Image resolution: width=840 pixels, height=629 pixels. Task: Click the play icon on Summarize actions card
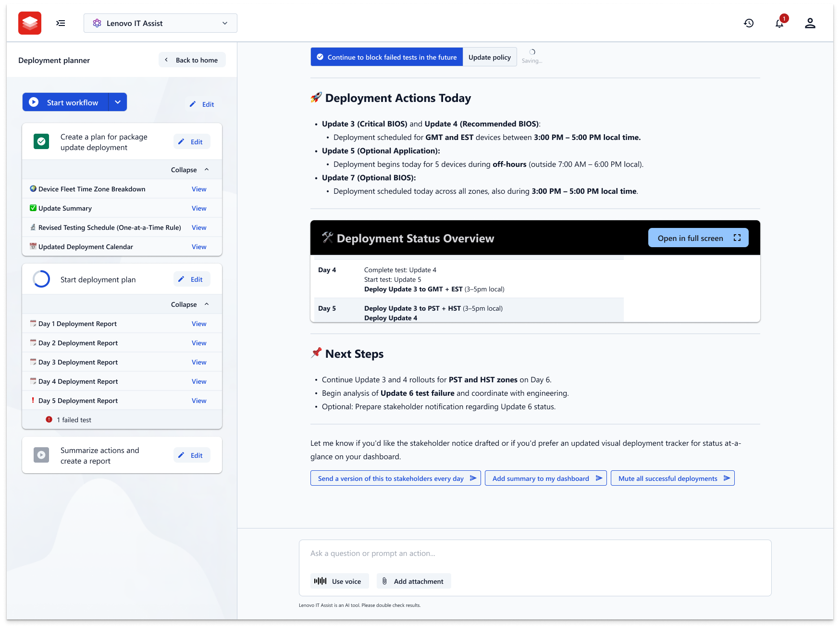point(41,455)
